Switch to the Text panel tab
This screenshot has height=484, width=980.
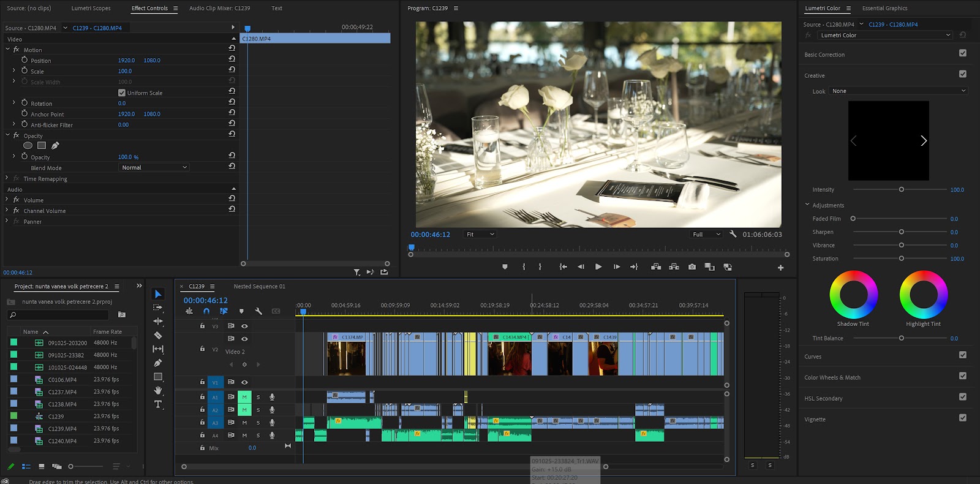point(277,8)
